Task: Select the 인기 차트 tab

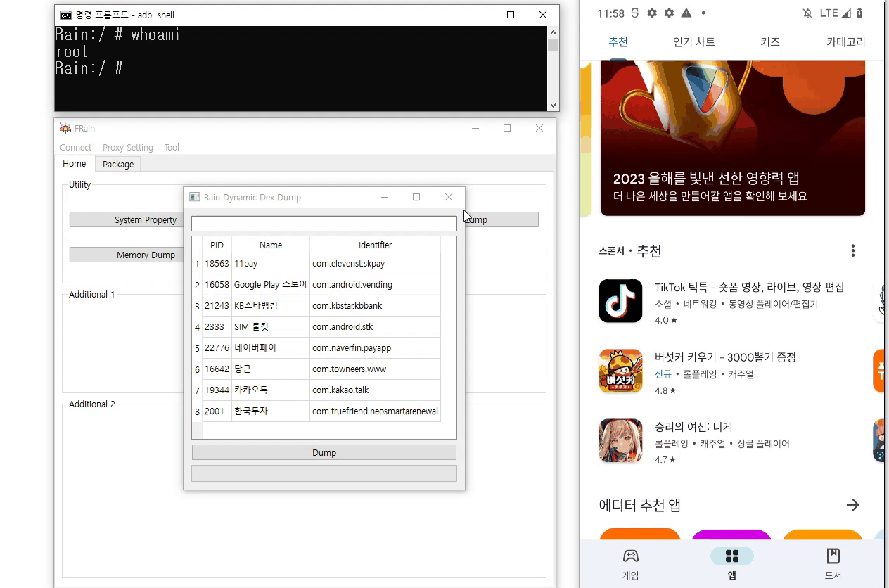Action: (x=694, y=42)
